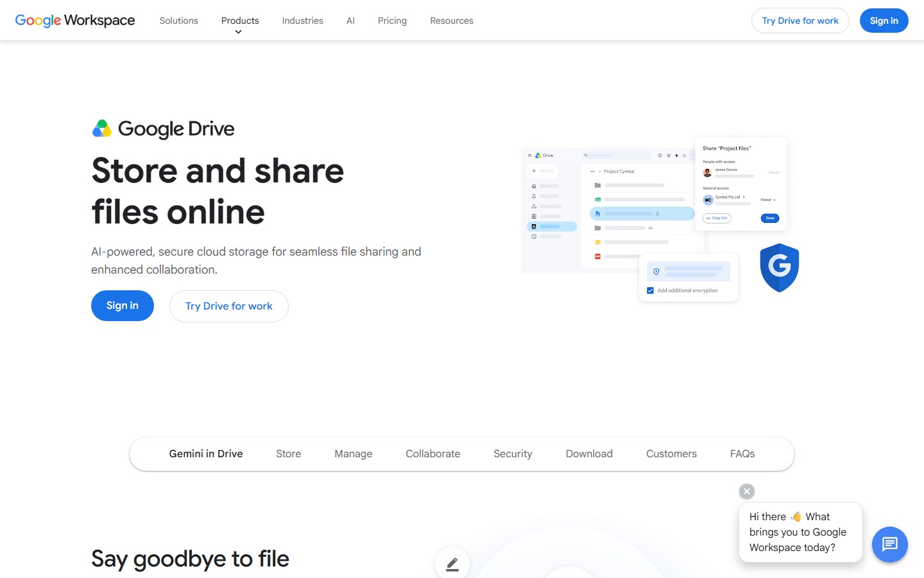Click the Drive product illustration
This screenshot has width=924, height=578.
pos(660,220)
